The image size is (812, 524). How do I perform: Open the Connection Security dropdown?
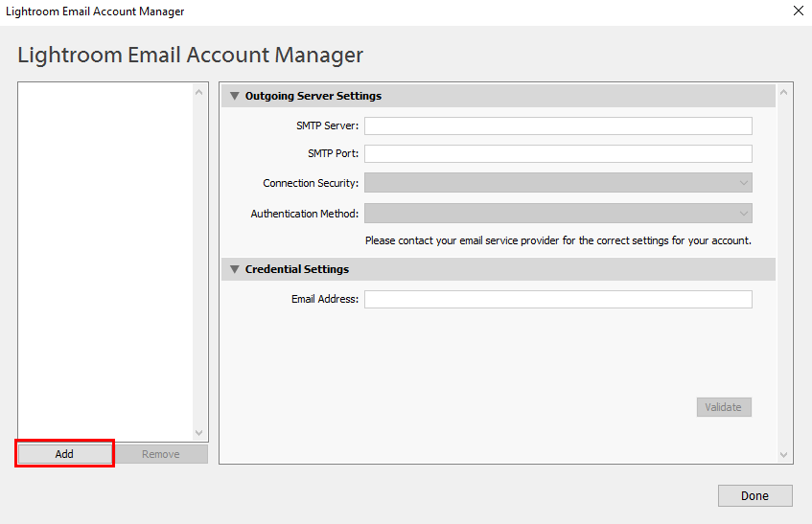pos(557,183)
